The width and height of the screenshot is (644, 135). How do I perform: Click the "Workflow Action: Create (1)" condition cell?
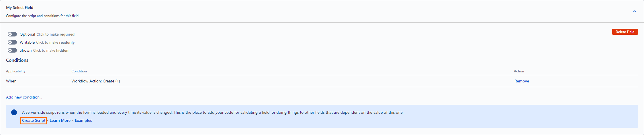96,81
